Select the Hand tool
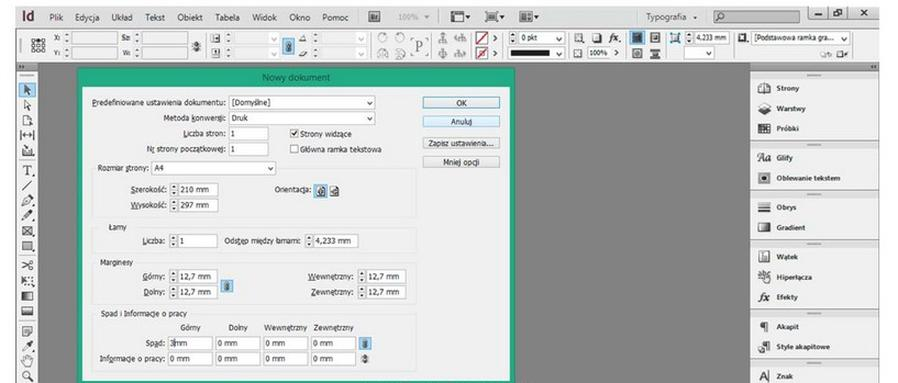Viewport: 898px width, 383px height. click(27, 361)
